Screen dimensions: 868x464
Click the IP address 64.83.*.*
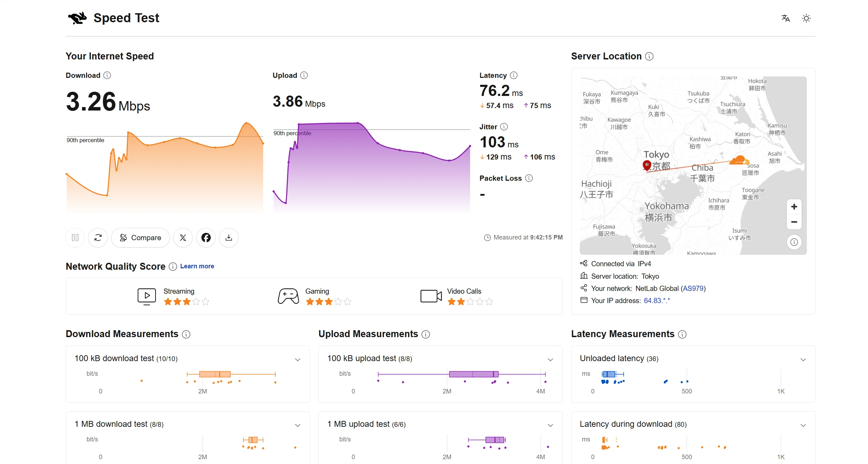pos(657,301)
